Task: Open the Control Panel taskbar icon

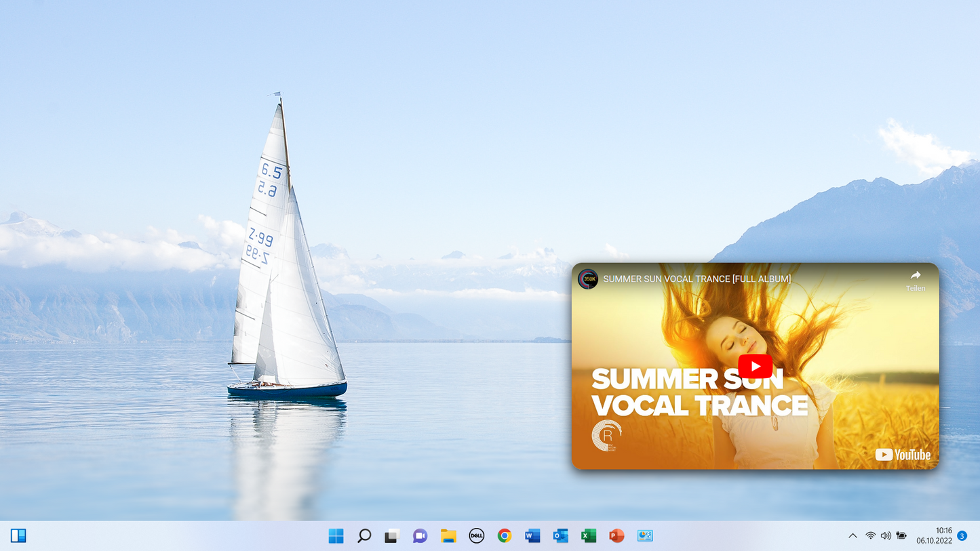Action: (x=645, y=536)
